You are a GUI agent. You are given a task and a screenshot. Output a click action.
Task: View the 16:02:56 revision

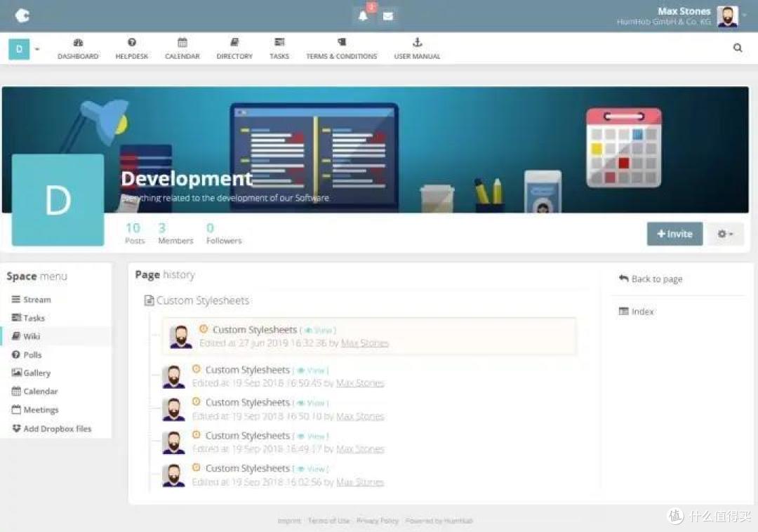coord(312,469)
